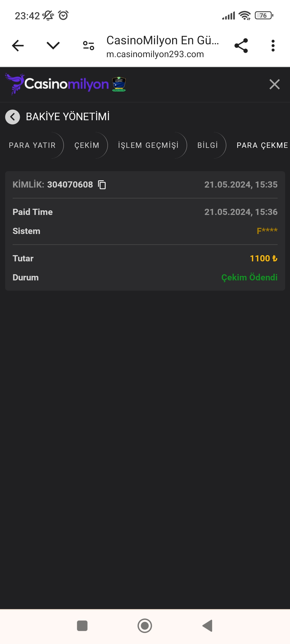Go back from Bakiye Yönetimi
The width and height of the screenshot is (290, 644).
click(13, 117)
